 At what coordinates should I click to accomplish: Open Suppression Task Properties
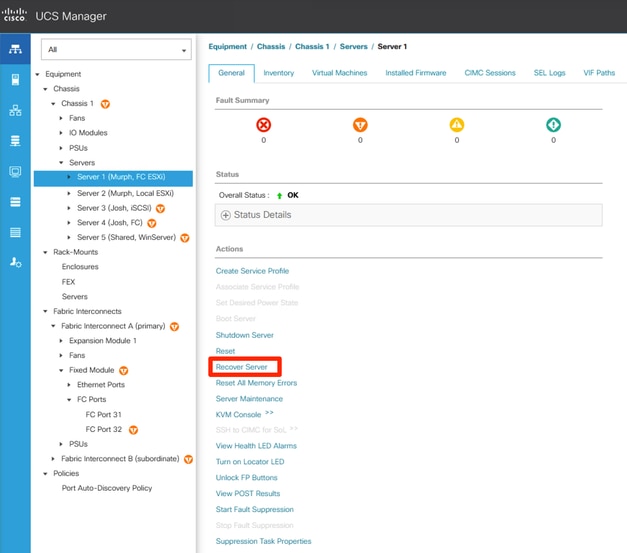click(x=264, y=541)
